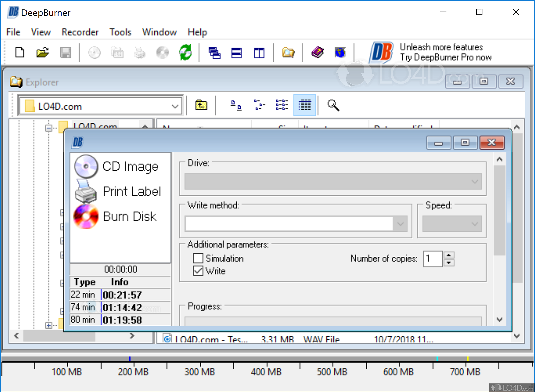Image resolution: width=535 pixels, height=392 pixels.
Task: Select the Refresh toolbar icon
Action: click(x=185, y=52)
